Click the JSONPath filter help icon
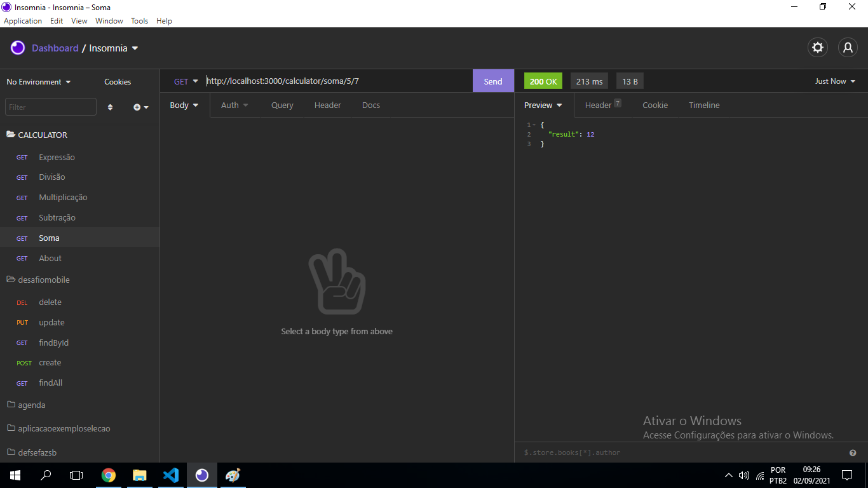Viewport: 868px width, 488px height. (x=853, y=453)
